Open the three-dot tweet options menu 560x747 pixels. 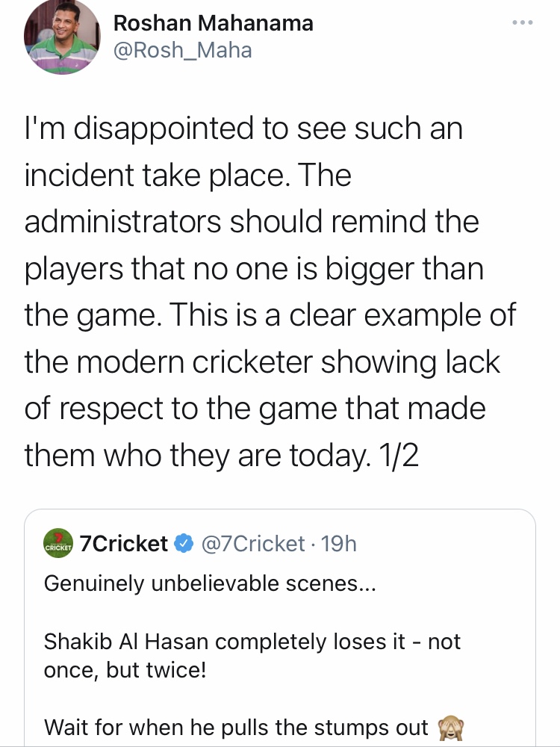coord(523,22)
